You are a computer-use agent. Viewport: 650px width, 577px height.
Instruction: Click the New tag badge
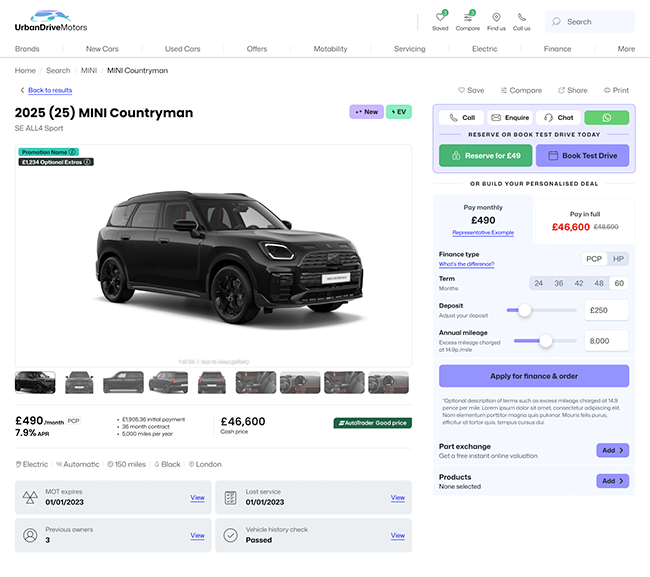(366, 112)
